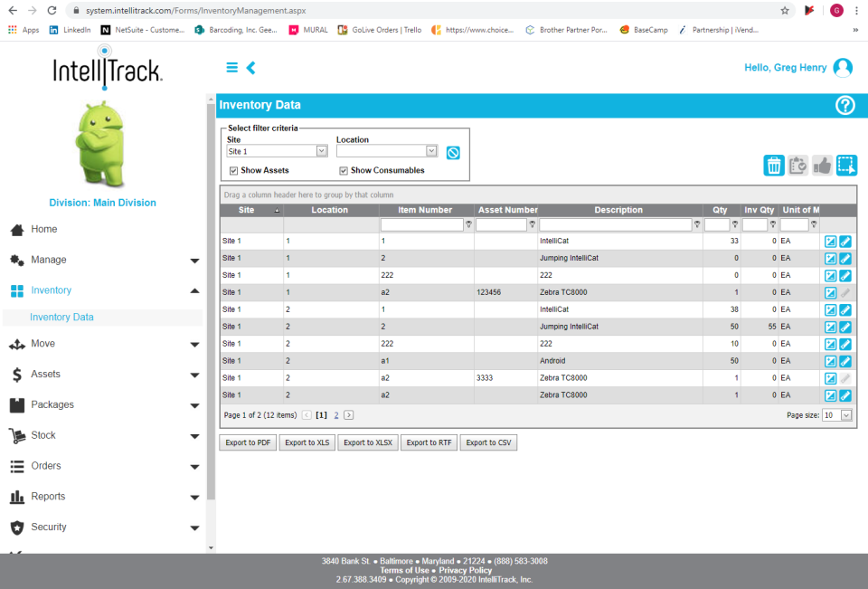Click image icon on asset 123456 row
This screenshot has height=589, width=868.
tap(830, 292)
